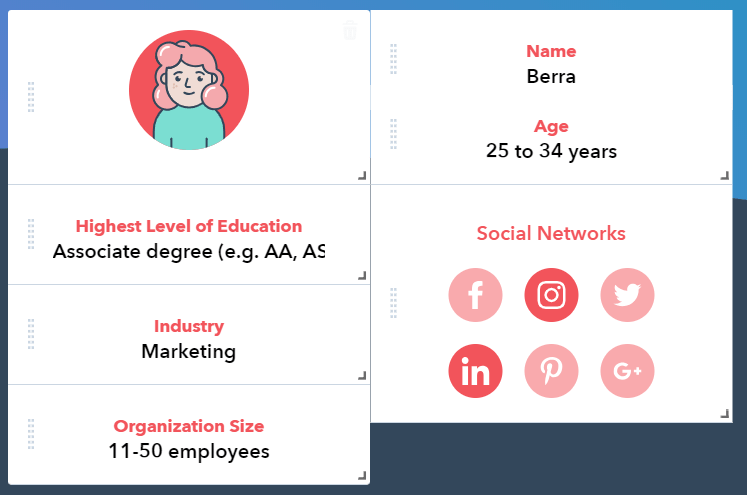This screenshot has height=495, width=747.
Task: Toggle the Facebook social network icon
Action: 475,295
